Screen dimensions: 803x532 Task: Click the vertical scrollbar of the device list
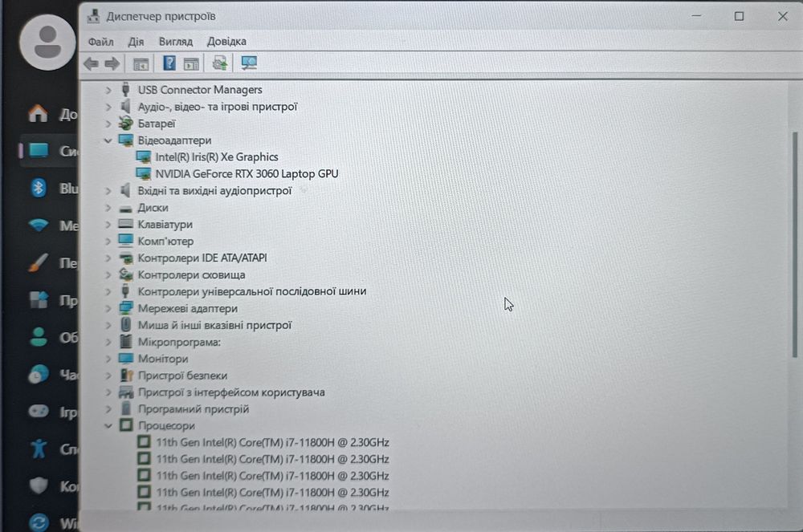click(795, 245)
